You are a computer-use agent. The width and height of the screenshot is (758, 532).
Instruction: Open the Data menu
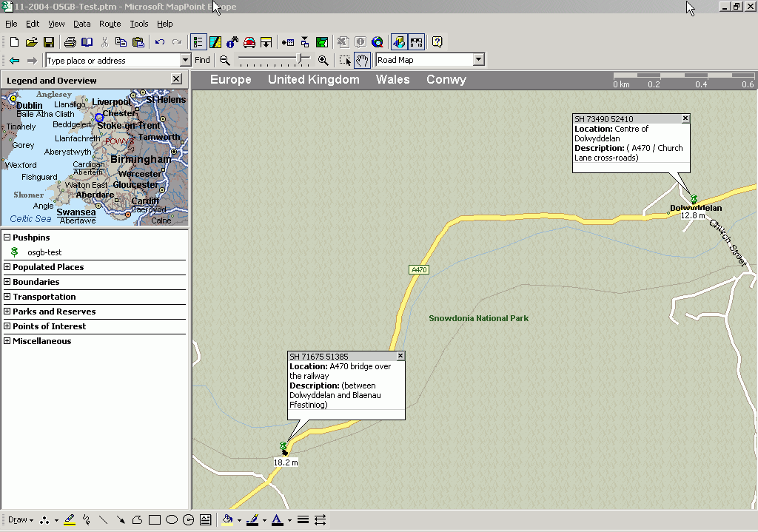click(x=81, y=24)
